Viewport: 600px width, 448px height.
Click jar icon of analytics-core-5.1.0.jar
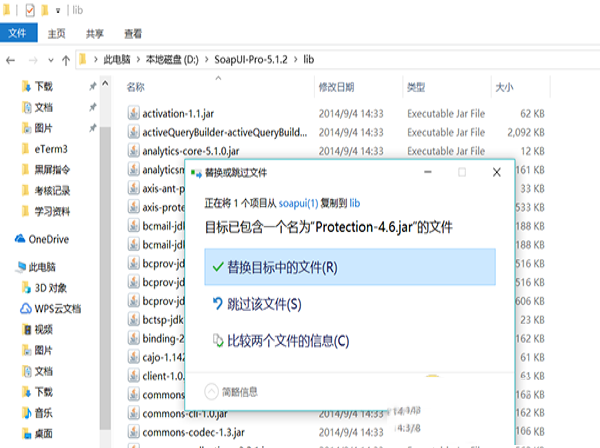(134, 151)
